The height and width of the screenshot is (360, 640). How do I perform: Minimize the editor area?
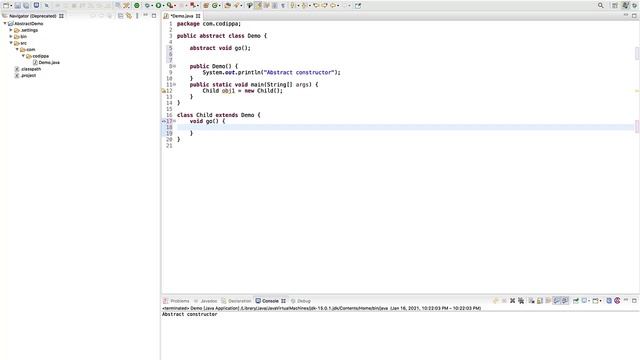click(626, 15)
